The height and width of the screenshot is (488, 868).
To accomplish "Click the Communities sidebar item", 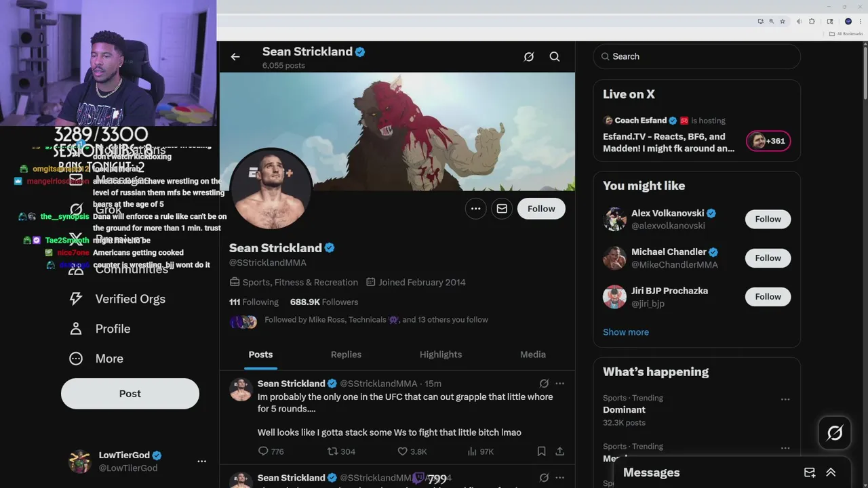I will click(x=117, y=269).
